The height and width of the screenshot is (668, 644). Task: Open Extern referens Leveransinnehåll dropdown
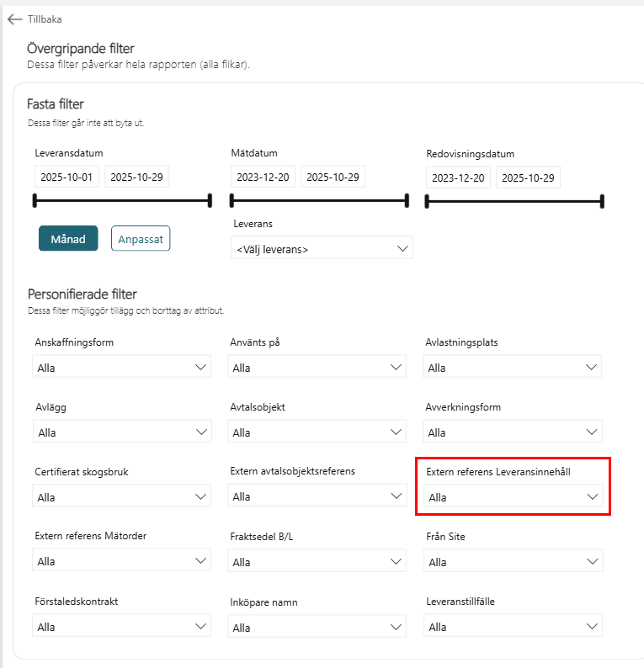513,497
